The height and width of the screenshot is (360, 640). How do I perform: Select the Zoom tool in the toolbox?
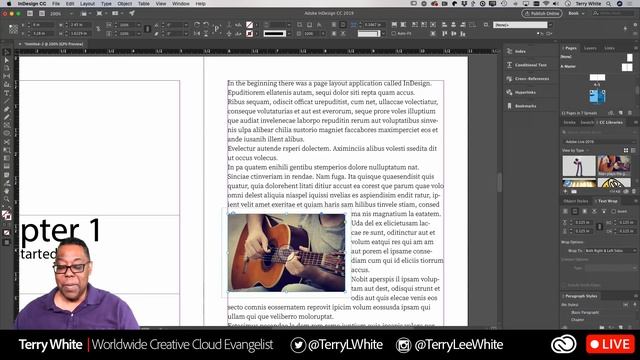(7, 199)
